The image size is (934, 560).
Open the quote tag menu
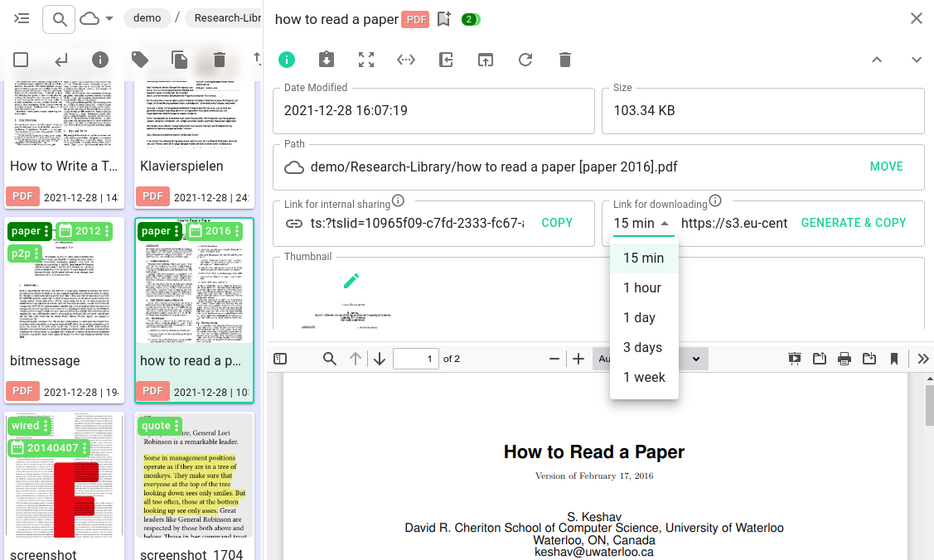coord(177,426)
